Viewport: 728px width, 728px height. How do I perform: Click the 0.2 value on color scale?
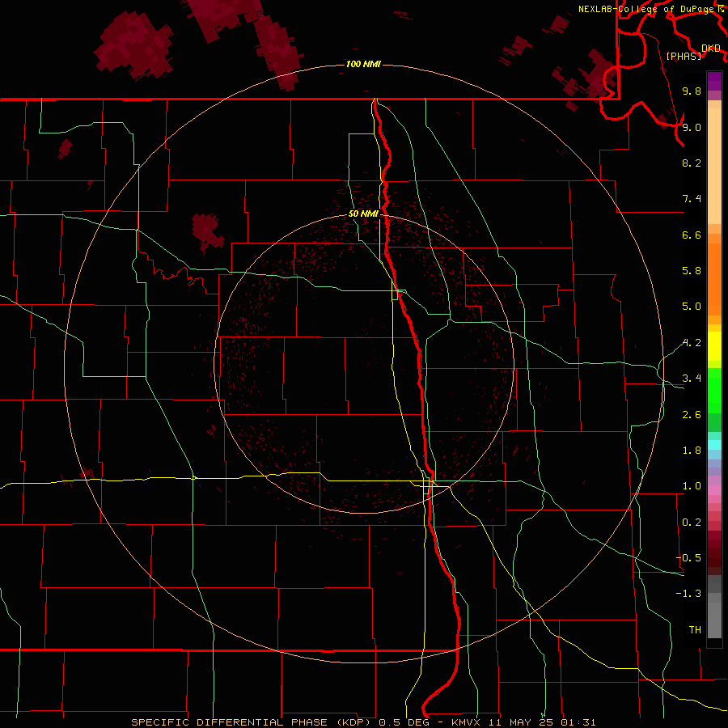pos(692,523)
